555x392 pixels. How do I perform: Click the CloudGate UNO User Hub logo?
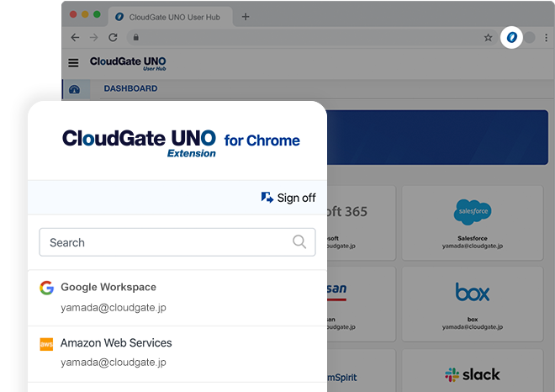[x=128, y=63]
